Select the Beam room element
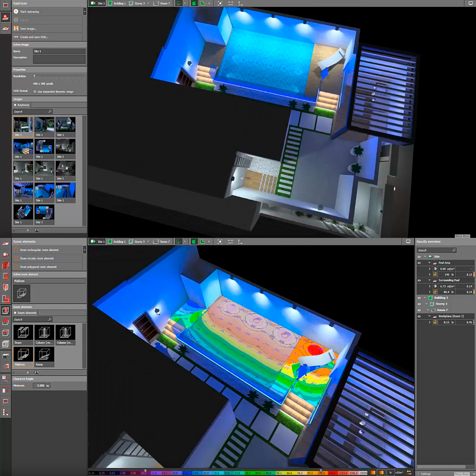This screenshot has height=476, width=476. [23, 333]
